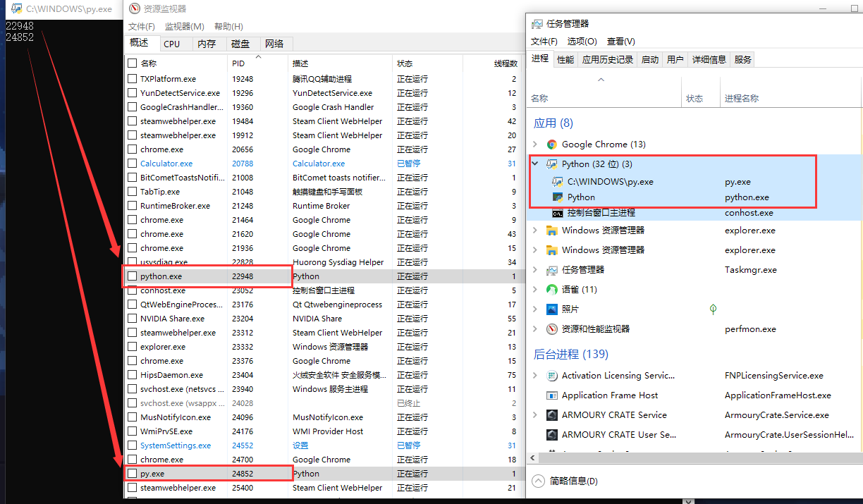Check the TXPlatform.exe checkbox
Viewport: 863px width, 504px height.
pyautogui.click(x=132, y=79)
